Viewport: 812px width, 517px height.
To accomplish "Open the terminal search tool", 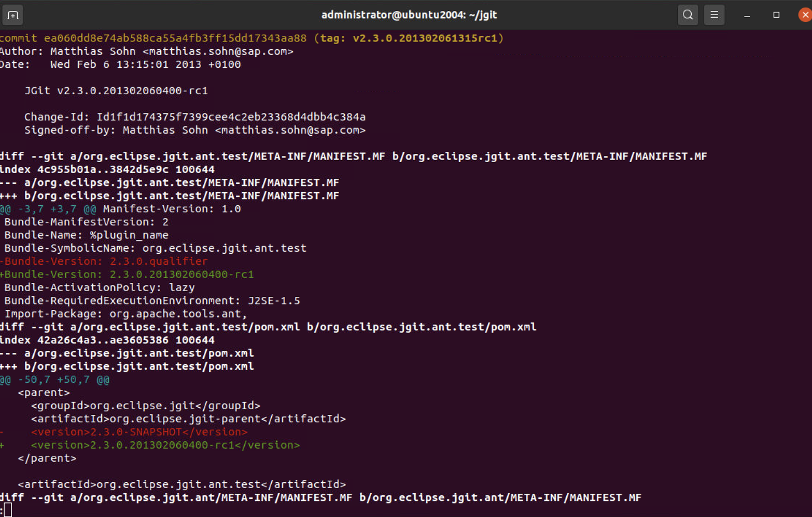I will click(688, 15).
